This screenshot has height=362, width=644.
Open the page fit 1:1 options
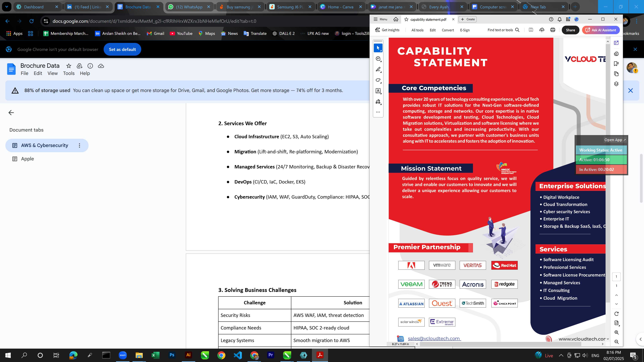[x=616, y=323]
